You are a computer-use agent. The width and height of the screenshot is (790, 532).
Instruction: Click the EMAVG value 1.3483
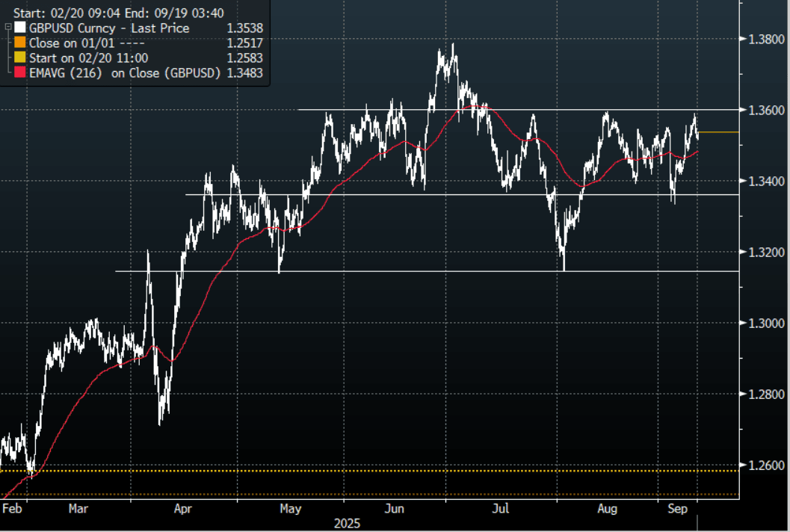point(245,73)
